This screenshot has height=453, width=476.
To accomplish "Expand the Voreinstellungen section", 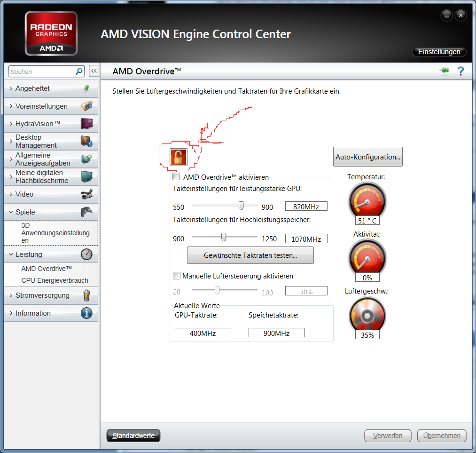I will 11,106.
